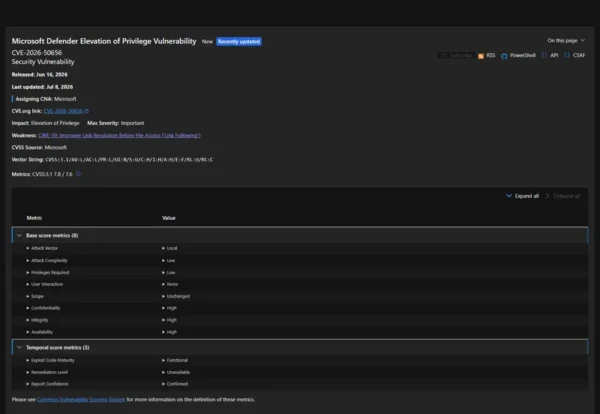This screenshot has width=600, height=414.
Task: Click the CVE-2026-50656 identifier under the title
Action: [x=37, y=52]
